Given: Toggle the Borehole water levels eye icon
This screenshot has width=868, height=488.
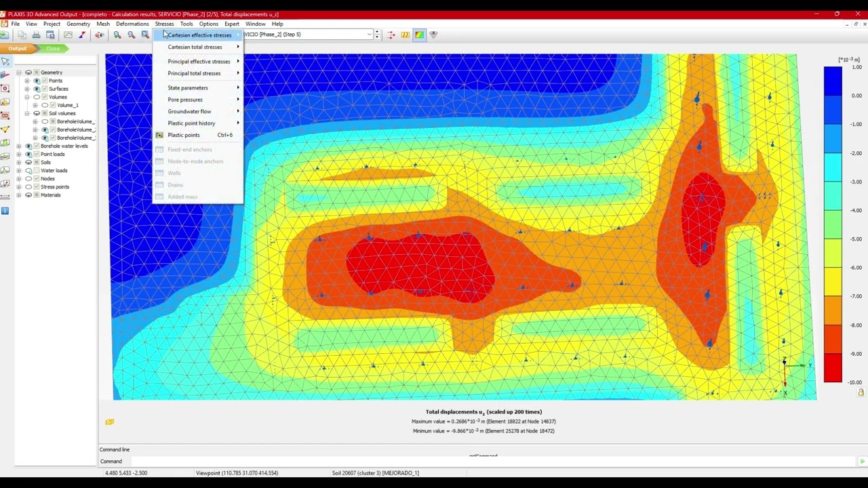Looking at the screenshot, I should click(28, 146).
